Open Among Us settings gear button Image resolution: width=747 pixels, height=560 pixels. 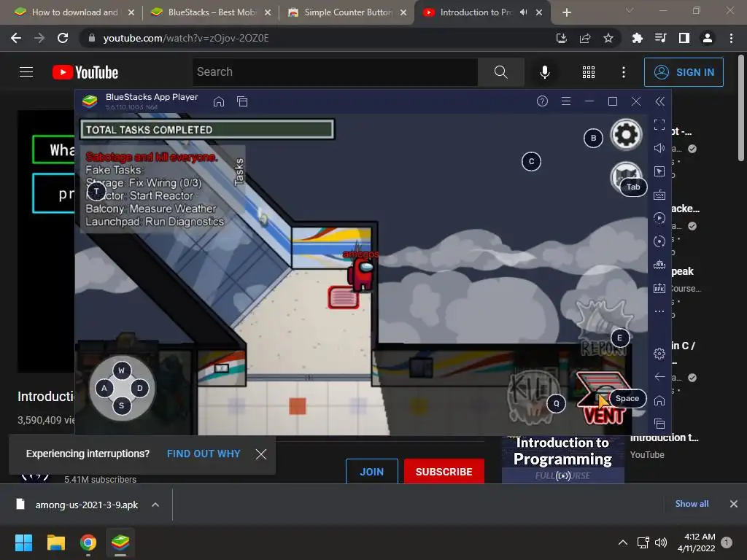626,135
